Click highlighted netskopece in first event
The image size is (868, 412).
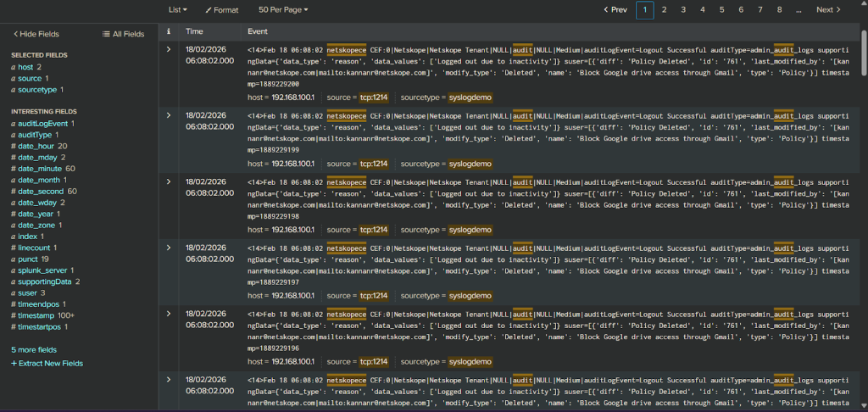[347, 50]
